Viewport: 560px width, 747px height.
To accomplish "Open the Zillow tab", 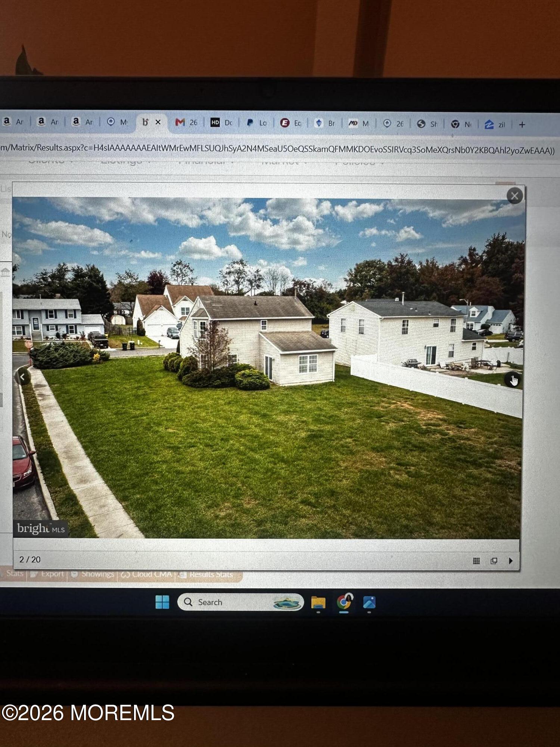I will pyautogui.click(x=495, y=124).
